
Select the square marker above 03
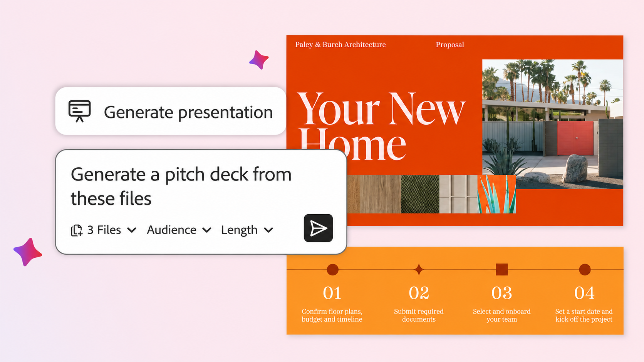coord(501,269)
